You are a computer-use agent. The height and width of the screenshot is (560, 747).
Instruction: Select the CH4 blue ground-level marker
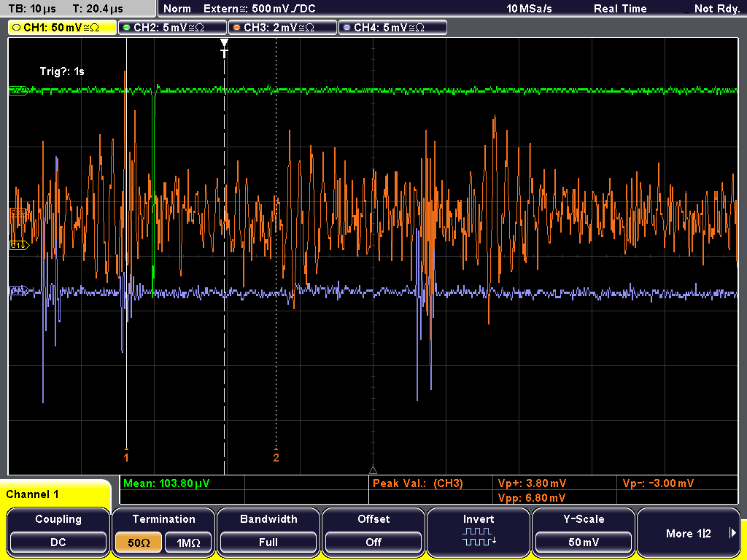click(x=20, y=290)
